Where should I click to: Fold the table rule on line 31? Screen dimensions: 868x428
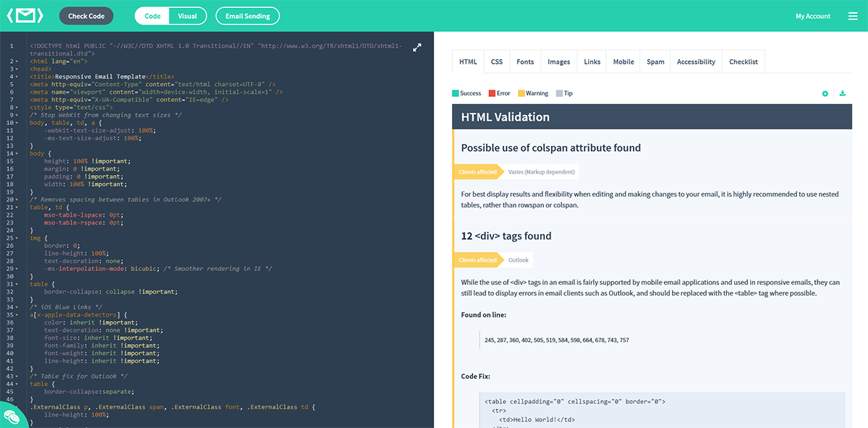[17, 283]
